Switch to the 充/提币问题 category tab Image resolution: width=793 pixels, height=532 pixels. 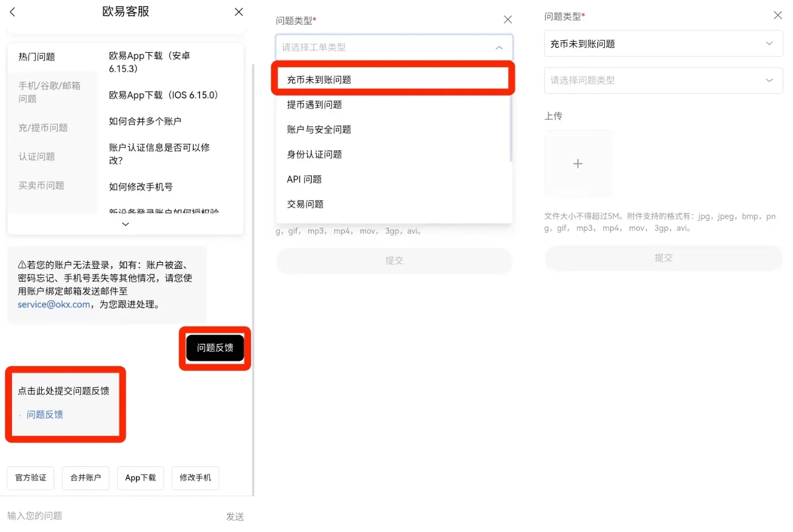pos(43,127)
